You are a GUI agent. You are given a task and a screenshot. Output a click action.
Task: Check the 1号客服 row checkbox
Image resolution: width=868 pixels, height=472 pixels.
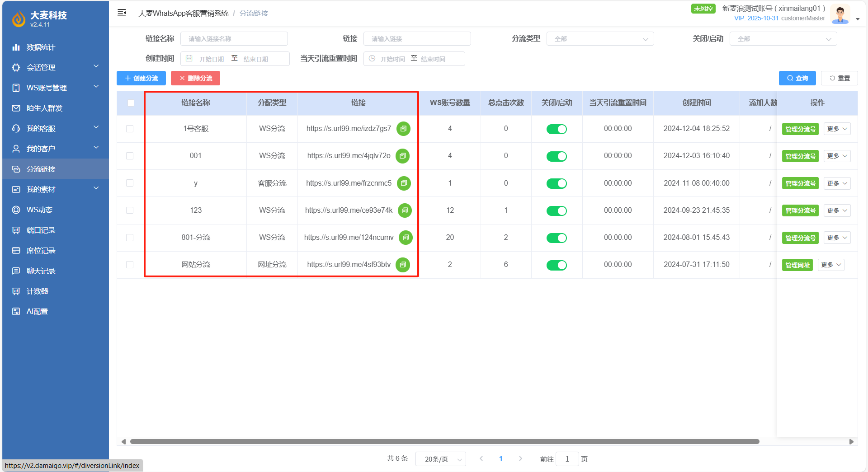130,129
